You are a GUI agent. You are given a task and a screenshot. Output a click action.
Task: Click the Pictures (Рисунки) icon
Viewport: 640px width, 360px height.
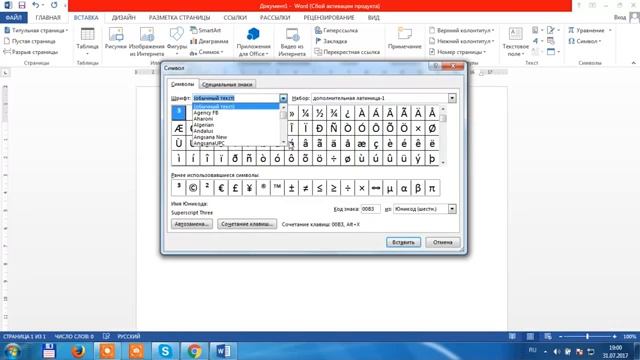pos(116,39)
